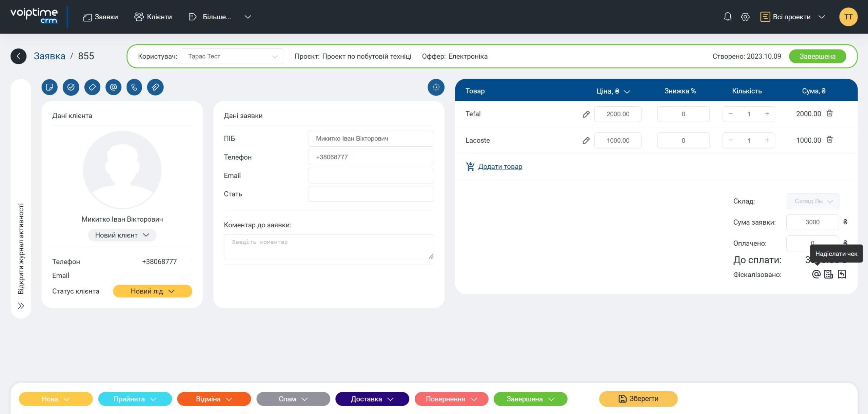Send receipt via the @ fiscal icon
This screenshot has height=414, width=868.
816,274
